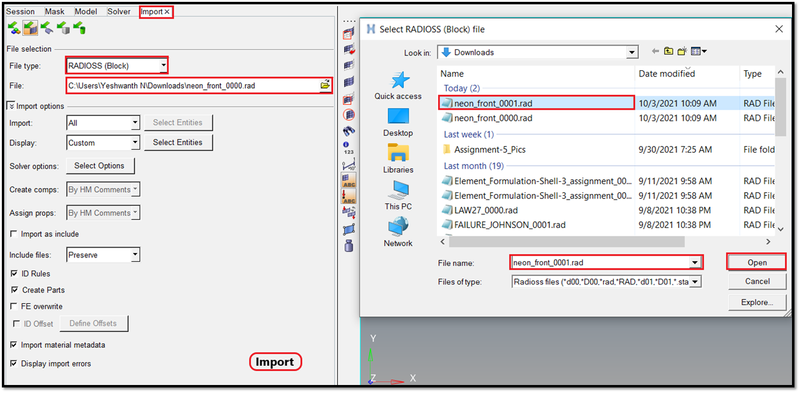800x393 pixels.
Task: Open the File type RADIOSS (Block) dropdown
Action: coord(163,66)
